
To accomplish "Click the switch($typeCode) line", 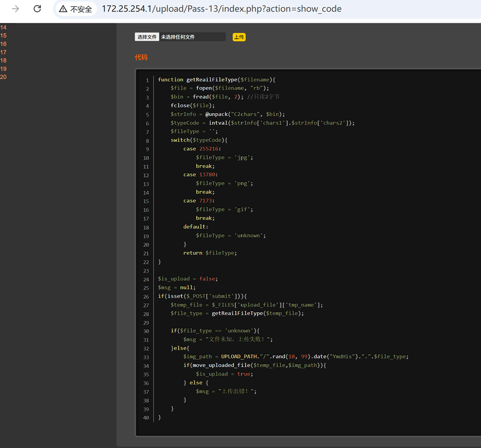I will tap(199, 140).
